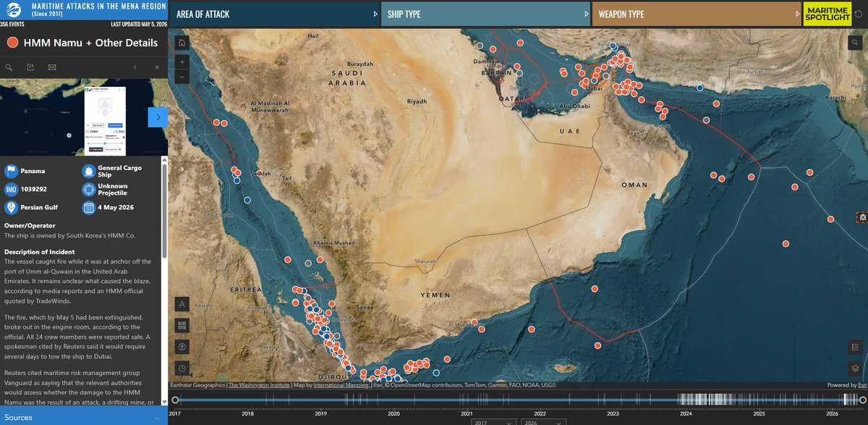Open the WEAPON TYPE filter
Image resolution: width=868 pixels, height=425 pixels.
[697, 14]
